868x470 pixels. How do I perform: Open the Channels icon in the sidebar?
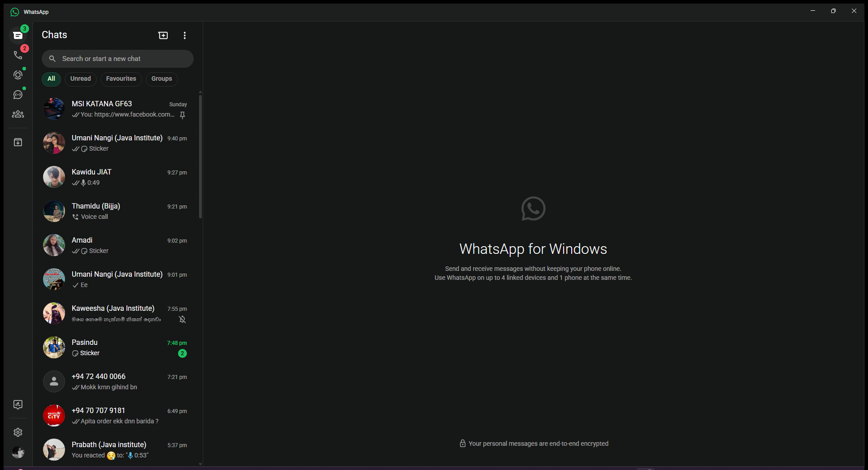pyautogui.click(x=18, y=94)
